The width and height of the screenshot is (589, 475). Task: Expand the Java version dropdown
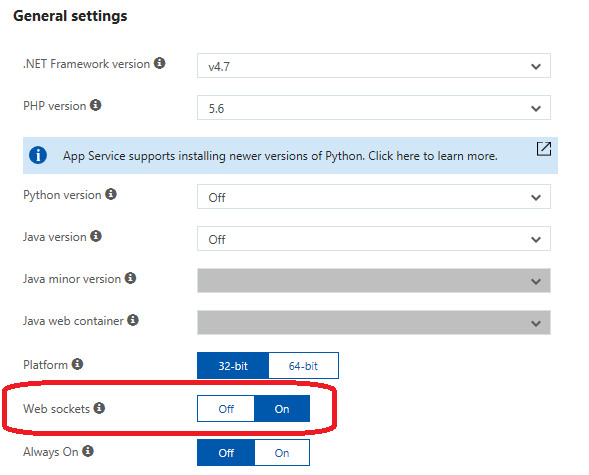[374, 238]
